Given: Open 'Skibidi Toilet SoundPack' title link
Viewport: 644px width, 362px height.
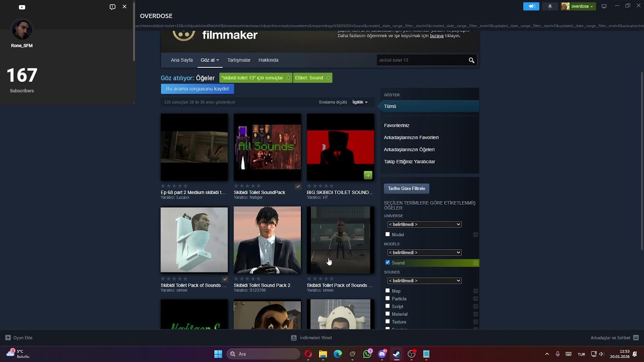Looking at the screenshot, I should 259,193.
